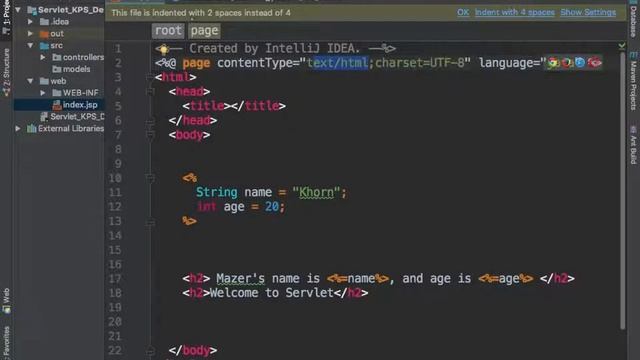Open the Web tool window

7,300
